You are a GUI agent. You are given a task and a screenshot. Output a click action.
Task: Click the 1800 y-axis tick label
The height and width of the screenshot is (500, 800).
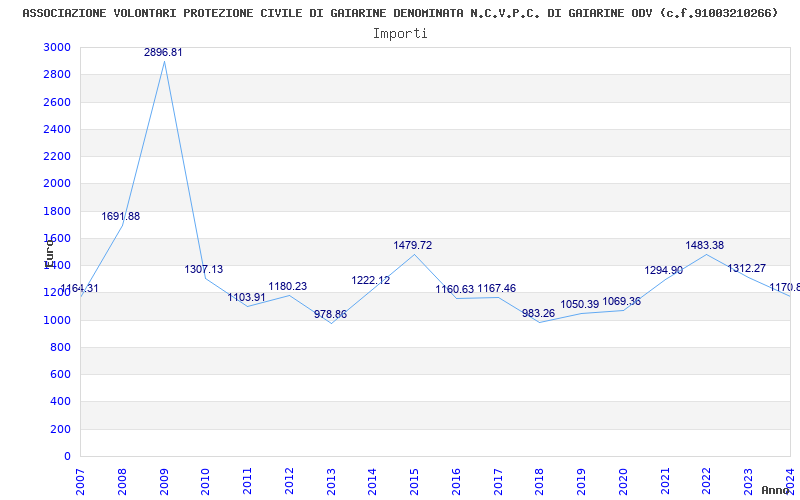click(x=58, y=211)
